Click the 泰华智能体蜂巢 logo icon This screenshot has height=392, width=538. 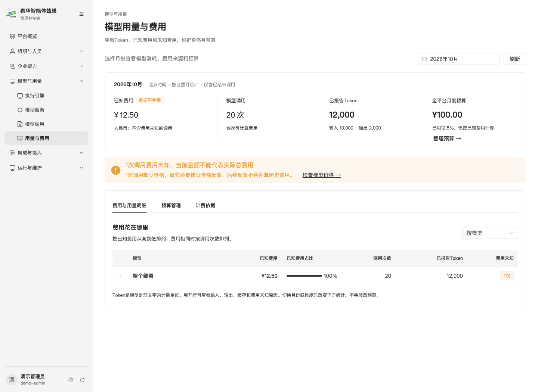(11, 14)
